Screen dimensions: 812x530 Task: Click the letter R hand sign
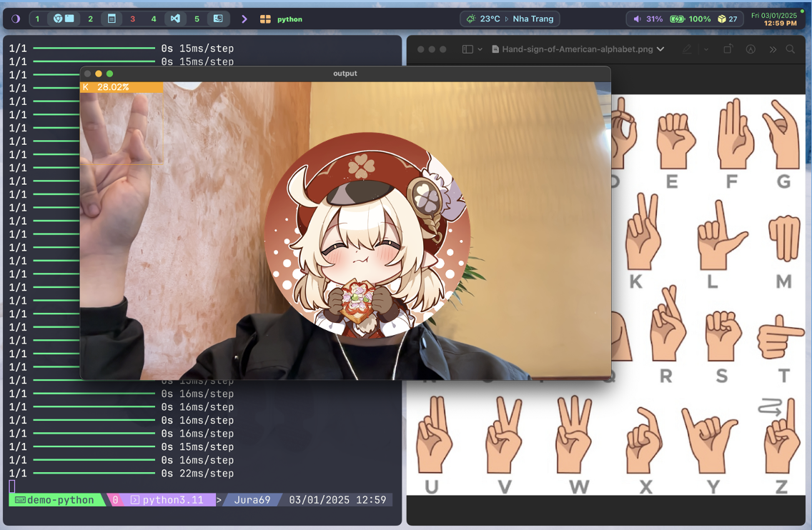668,324
